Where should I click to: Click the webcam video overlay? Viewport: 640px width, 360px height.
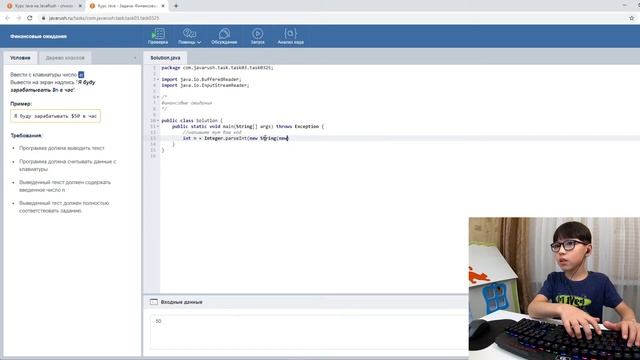(554, 289)
